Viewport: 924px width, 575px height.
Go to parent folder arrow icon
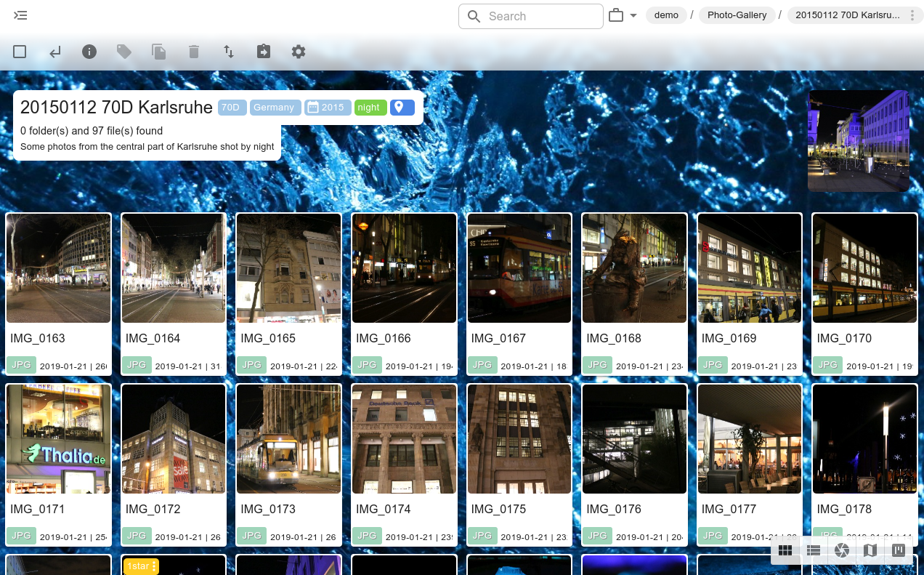tap(54, 52)
